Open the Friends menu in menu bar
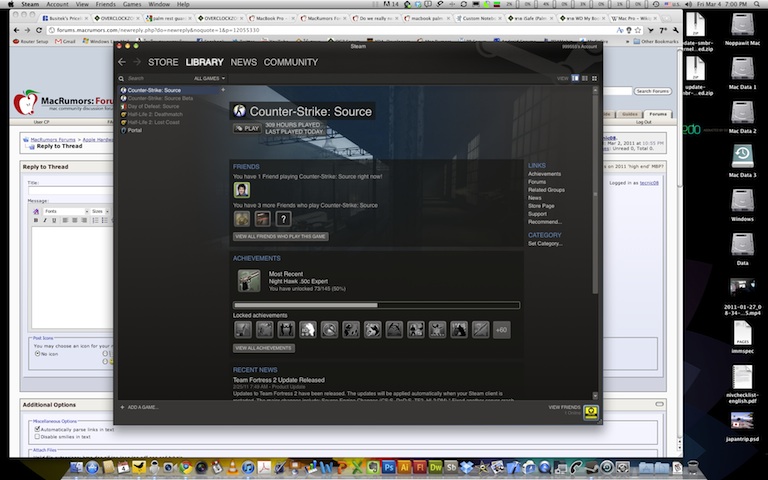768x480 pixels. pos(106,4)
